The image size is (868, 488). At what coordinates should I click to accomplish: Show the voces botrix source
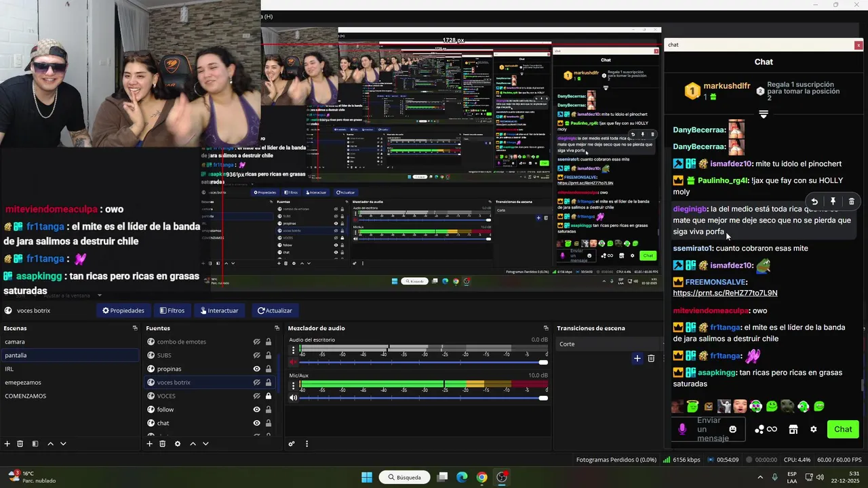[x=257, y=382]
